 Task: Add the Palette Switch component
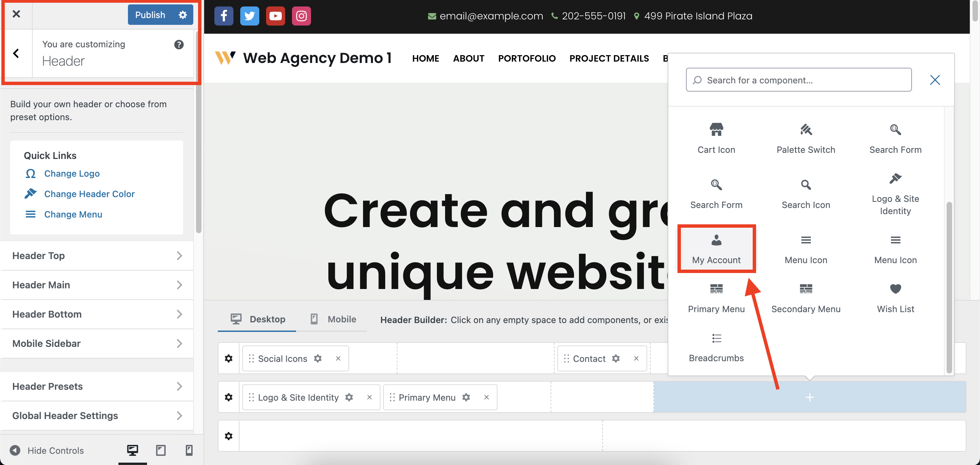click(806, 139)
